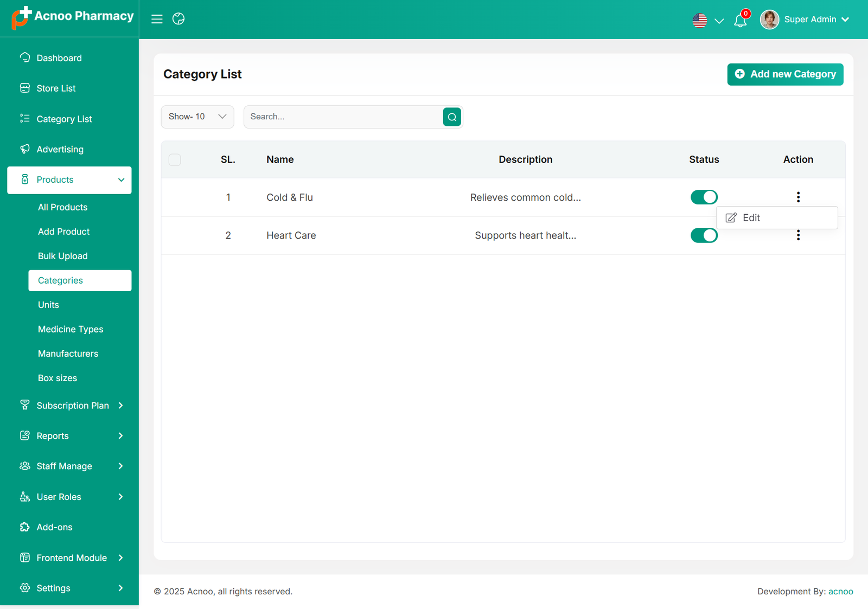
Task: Toggle Heart Care status switch
Action: (x=704, y=235)
